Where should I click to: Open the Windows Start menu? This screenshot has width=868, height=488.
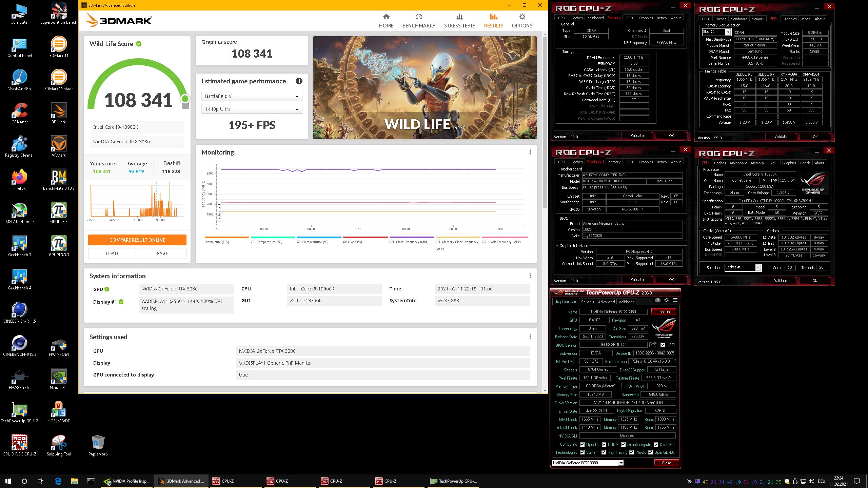tap(8, 481)
